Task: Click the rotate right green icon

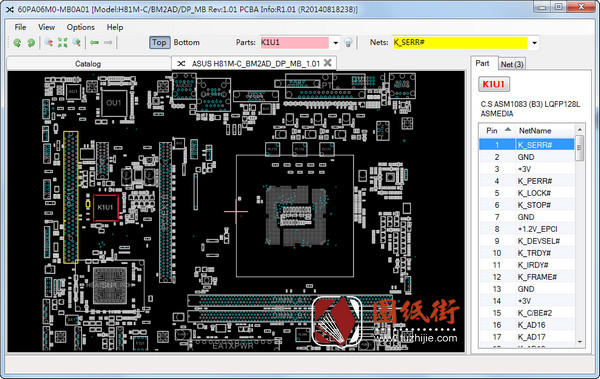Action: [31, 43]
